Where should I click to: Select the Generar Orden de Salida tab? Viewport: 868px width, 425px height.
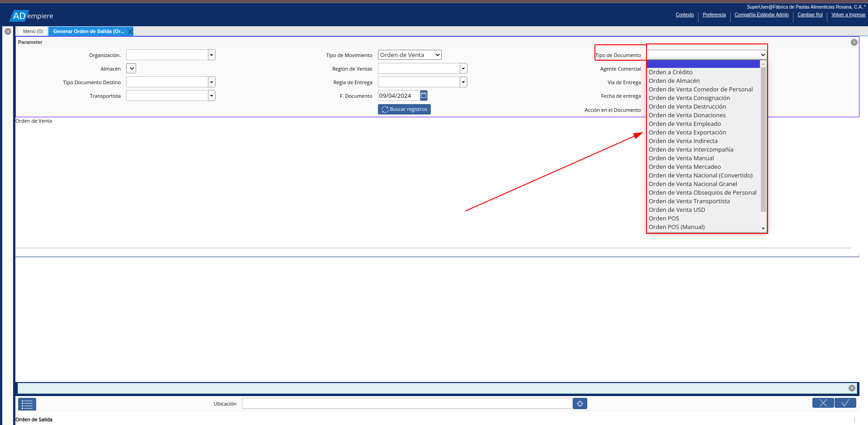click(89, 31)
